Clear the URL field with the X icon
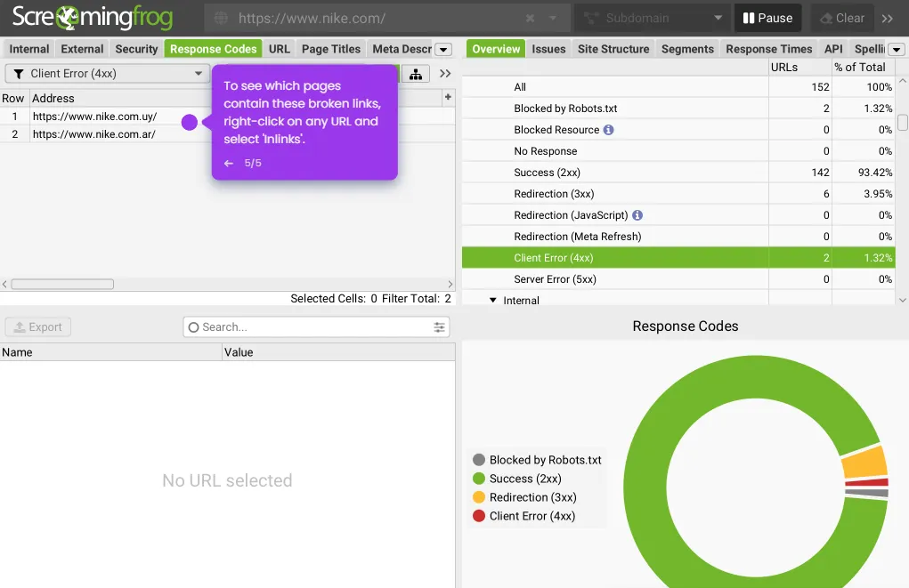This screenshot has height=588, width=909. click(530, 18)
